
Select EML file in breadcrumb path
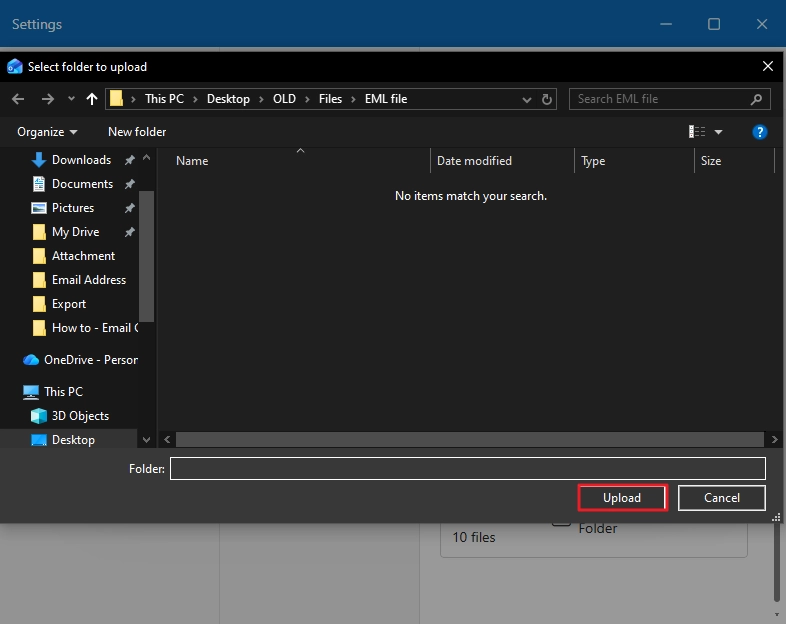[x=386, y=99]
